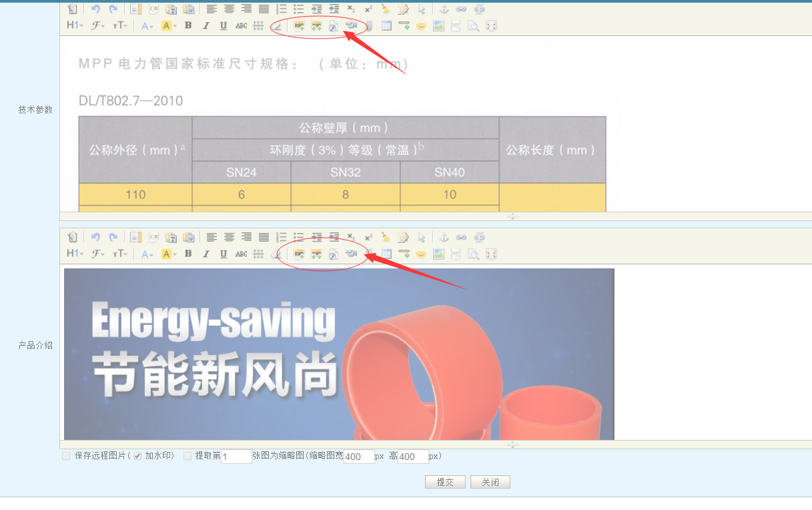Apply subscript in 技术参数 editor
812x510 pixels.
pyautogui.click(x=351, y=9)
